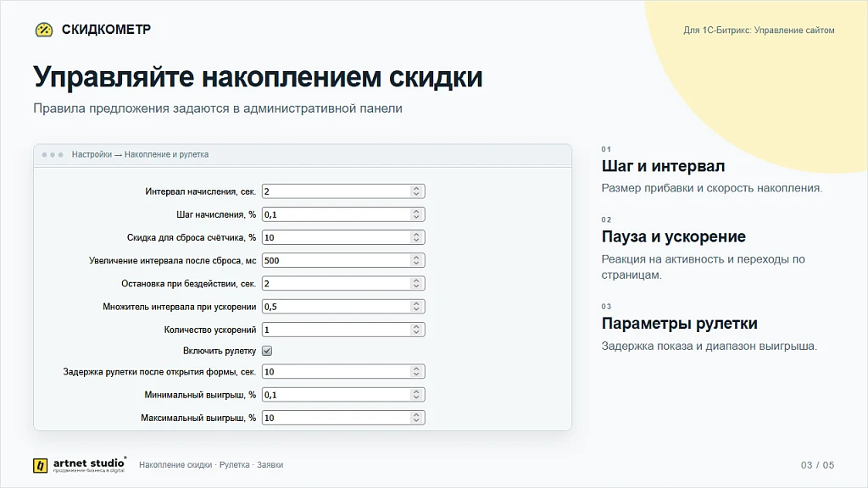Click the Скидка для сброса счётчика spinner arrows
868x488 pixels.
coord(416,237)
